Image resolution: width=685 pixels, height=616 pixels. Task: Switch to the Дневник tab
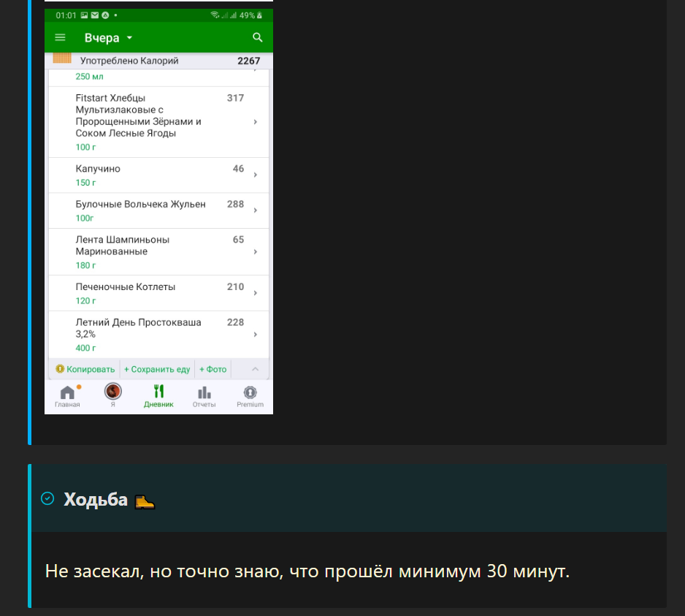click(158, 397)
